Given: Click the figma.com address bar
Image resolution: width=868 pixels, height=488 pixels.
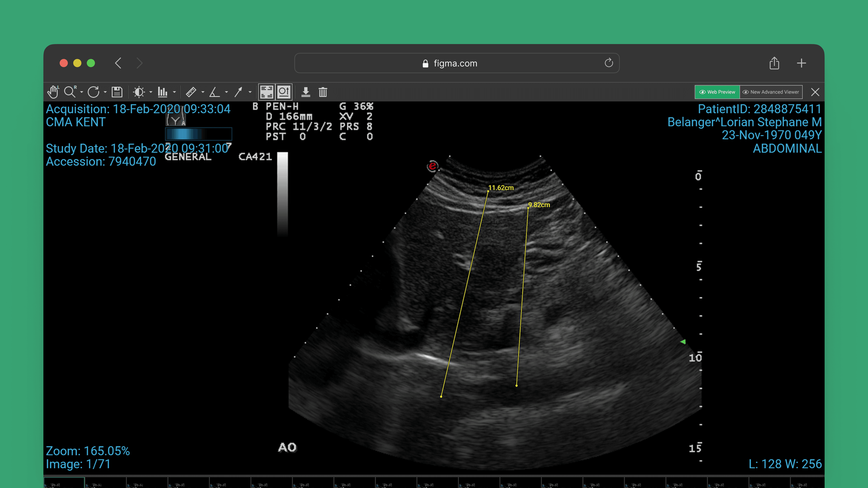Looking at the screenshot, I should [455, 63].
